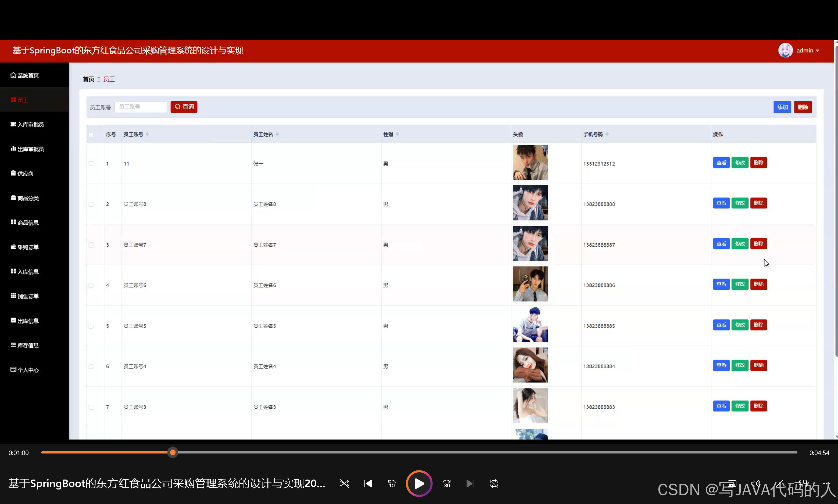The height and width of the screenshot is (504, 838).
Task: Click 删除 for 员工姓名6
Action: (x=758, y=284)
